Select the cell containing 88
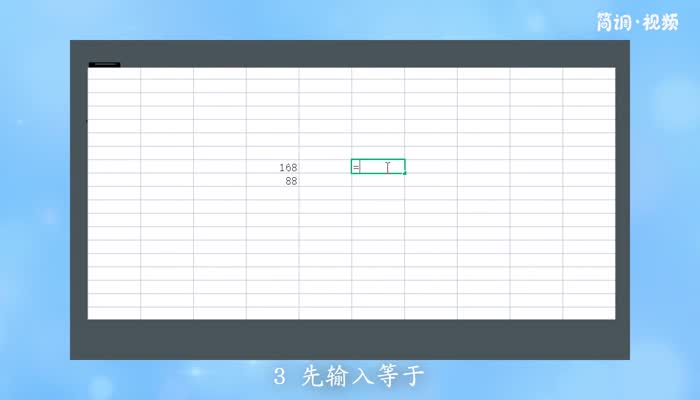The height and width of the screenshot is (400, 700). coord(272,181)
